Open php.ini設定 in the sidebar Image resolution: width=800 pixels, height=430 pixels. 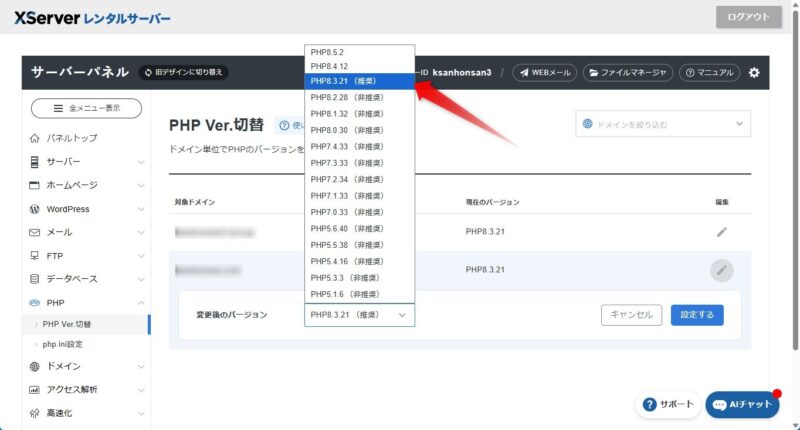click(x=62, y=344)
